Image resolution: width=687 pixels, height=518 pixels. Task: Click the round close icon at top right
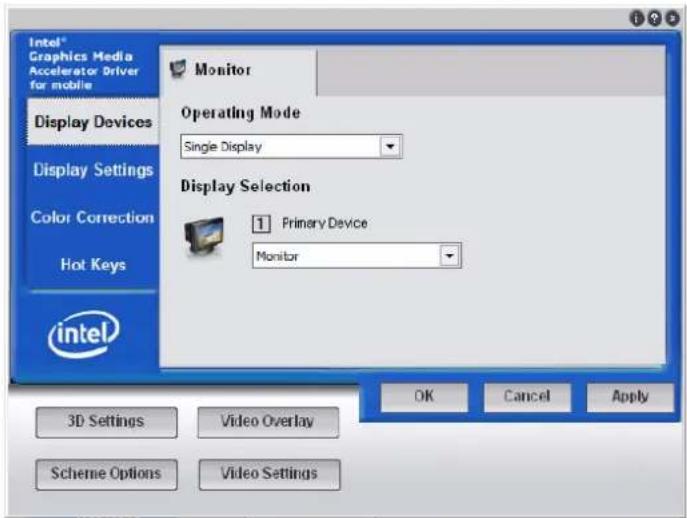pyautogui.click(x=673, y=18)
